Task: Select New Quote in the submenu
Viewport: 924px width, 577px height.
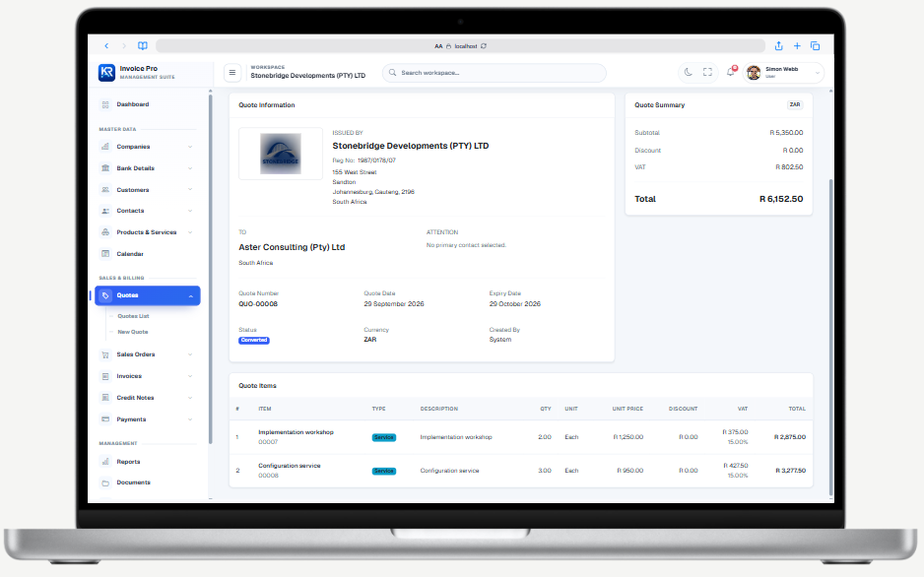Action: (133, 332)
